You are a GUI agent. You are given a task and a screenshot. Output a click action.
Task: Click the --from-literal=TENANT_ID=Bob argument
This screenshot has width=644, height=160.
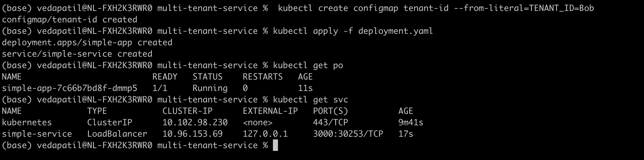(524, 8)
